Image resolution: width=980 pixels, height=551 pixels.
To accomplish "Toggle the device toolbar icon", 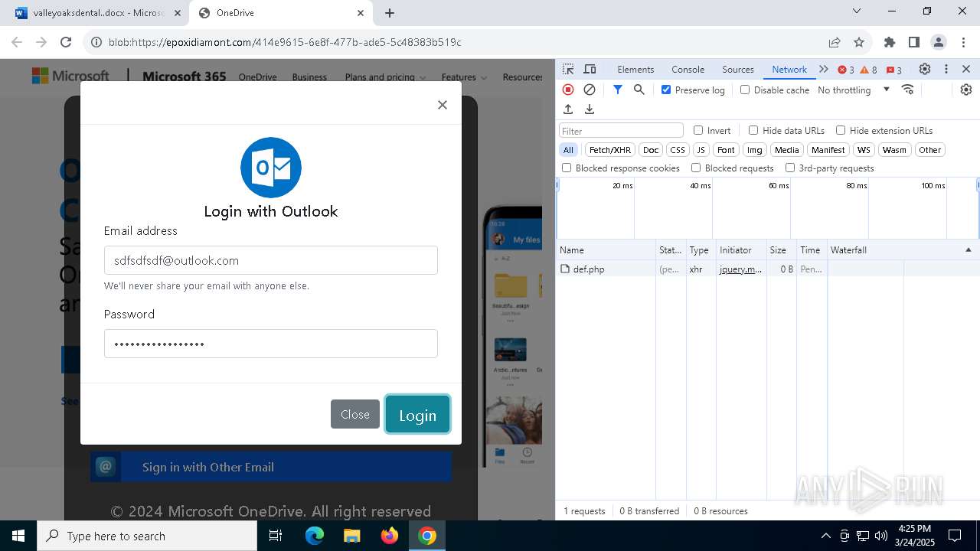I will [x=590, y=69].
